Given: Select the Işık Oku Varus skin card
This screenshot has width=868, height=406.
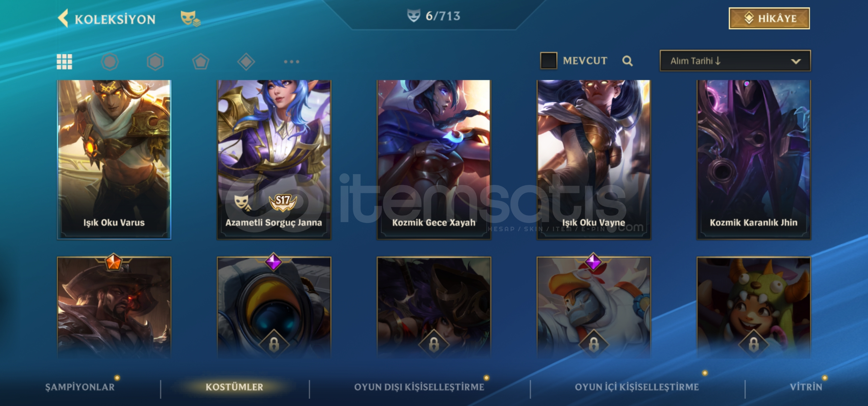Looking at the screenshot, I should (114, 159).
